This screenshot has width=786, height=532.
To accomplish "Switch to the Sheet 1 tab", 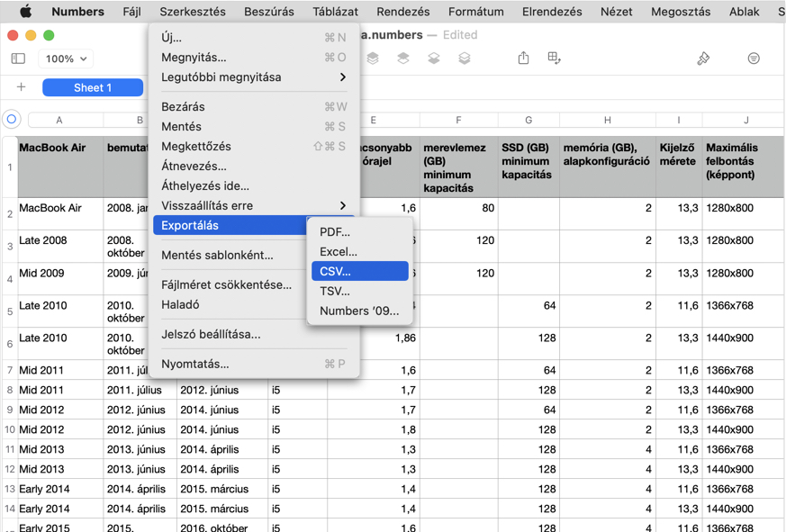I will tap(93, 87).
